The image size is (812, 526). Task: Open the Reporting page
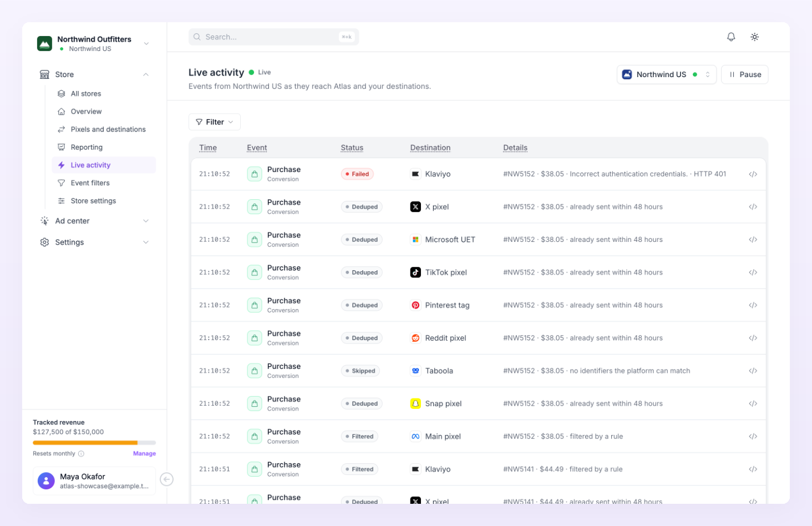[x=104, y=147]
